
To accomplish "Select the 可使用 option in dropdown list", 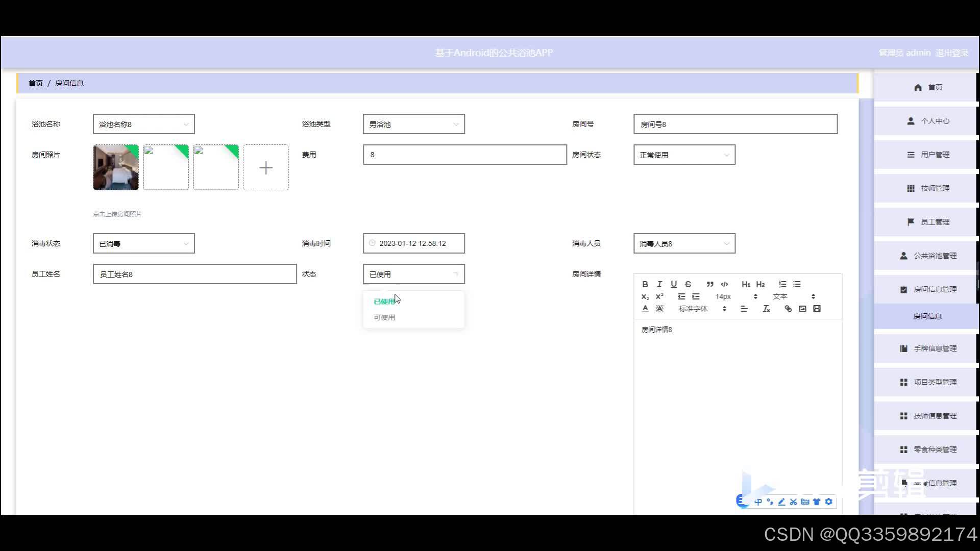I will click(x=413, y=317).
